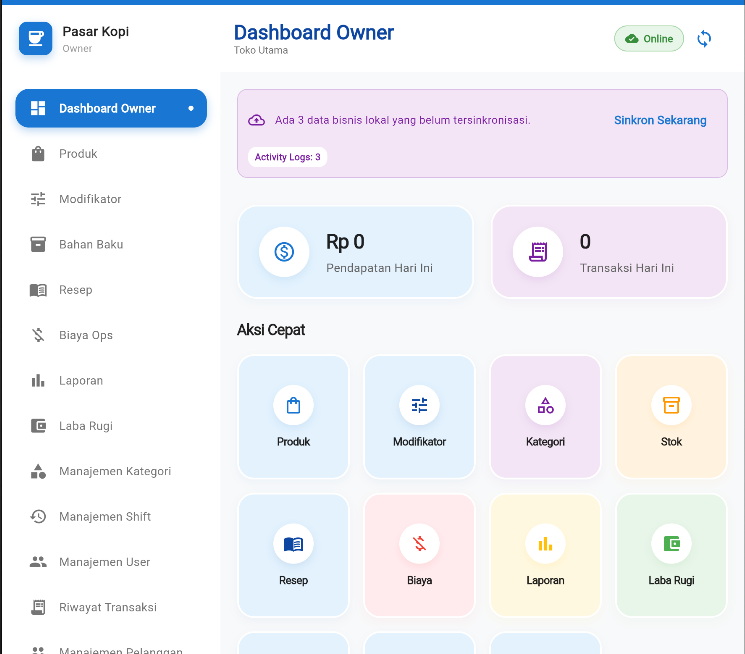The width and height of the screenshot is (745, 654).
Task: Open the Produk quick action icon
Action: [294, 405]
